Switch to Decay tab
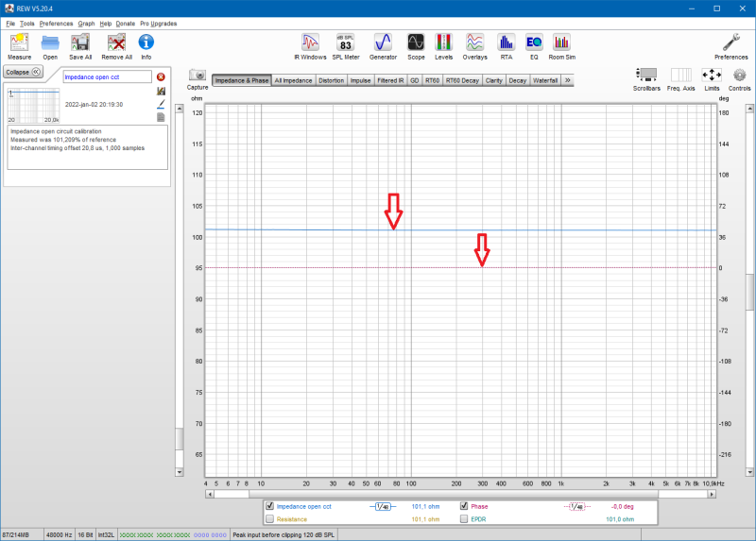Screen dimensions: 756x541 point(517,80)
